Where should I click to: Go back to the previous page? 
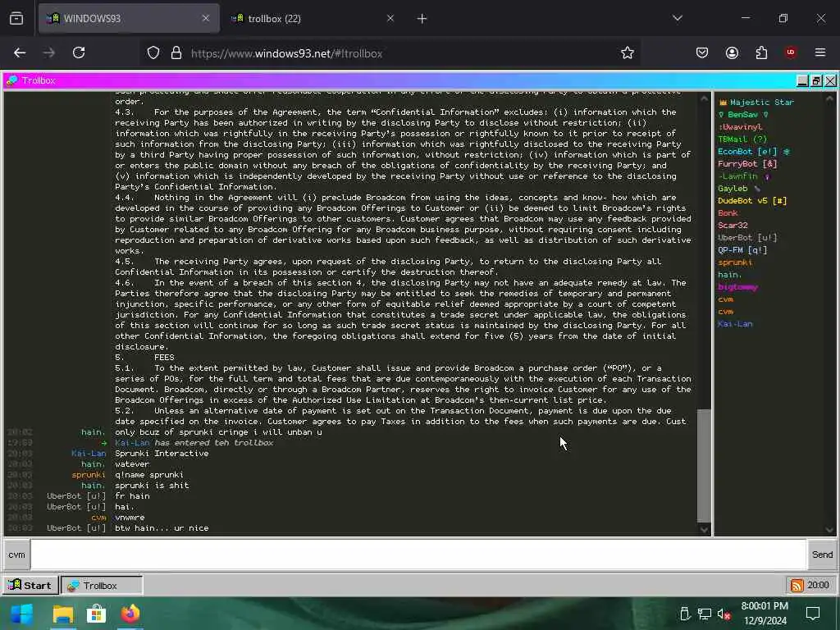pyautogui.click(x=20, y=52)
